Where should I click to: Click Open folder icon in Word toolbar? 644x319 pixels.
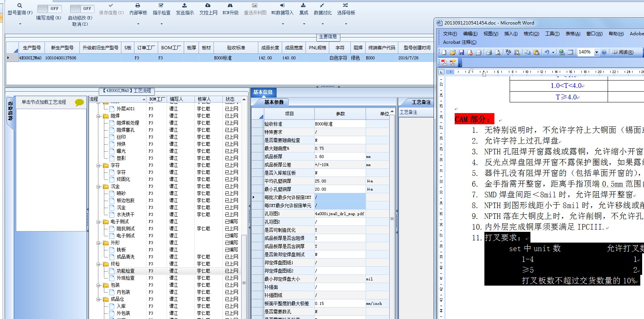452,52
